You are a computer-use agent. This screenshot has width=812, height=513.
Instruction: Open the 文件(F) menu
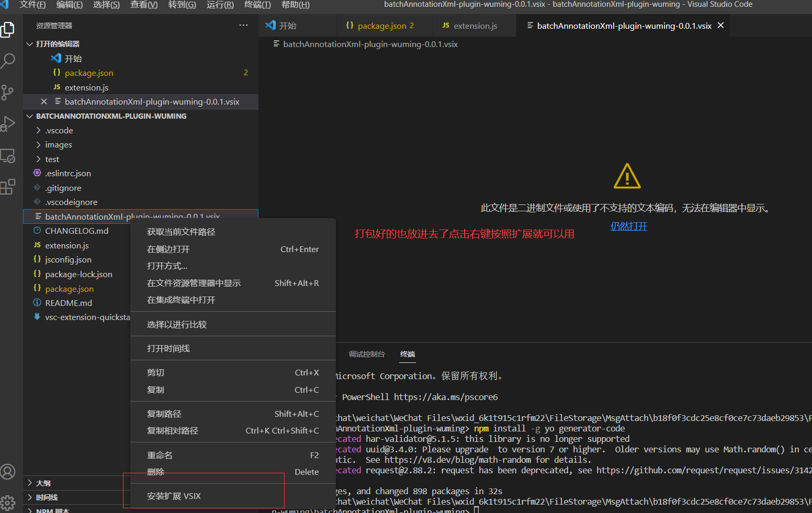tap(32, 5)
